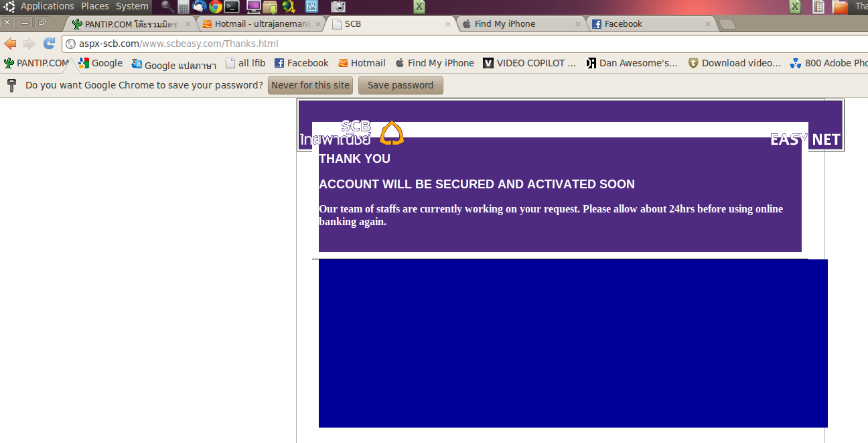Switch to the PANTIP.COM tab

[x=130, y=24]
